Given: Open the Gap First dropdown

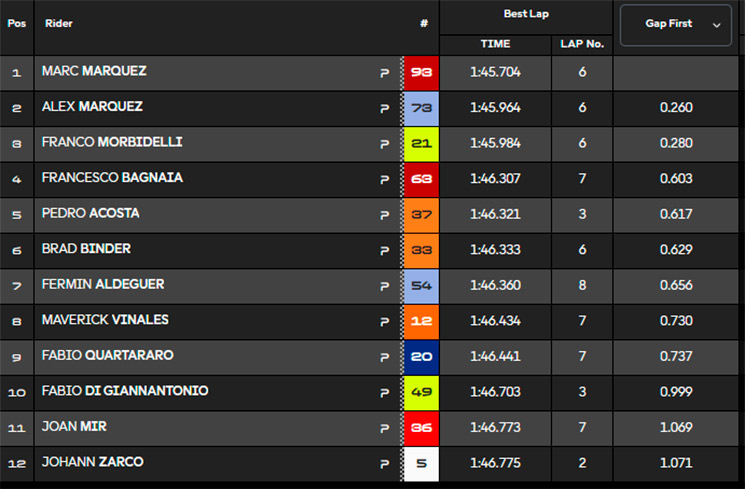Looking at the screenshot, I should click(x=676, y=25).
